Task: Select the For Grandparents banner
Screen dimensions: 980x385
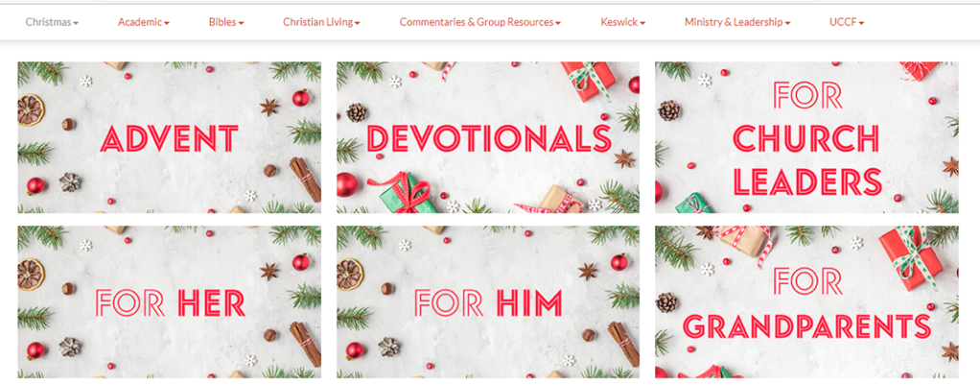Action: [806, 301]
